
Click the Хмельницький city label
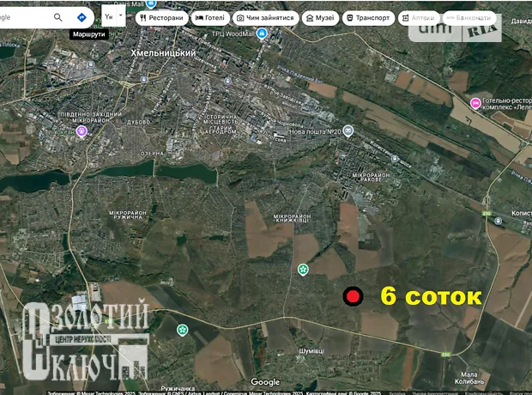pos(163,53)
